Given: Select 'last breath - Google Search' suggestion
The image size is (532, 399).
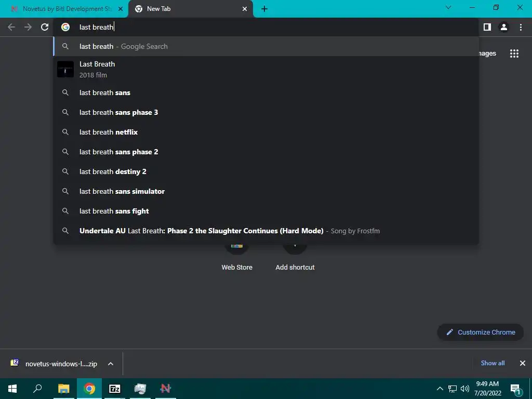Looking at the screenshot, I should click(266, 46).
